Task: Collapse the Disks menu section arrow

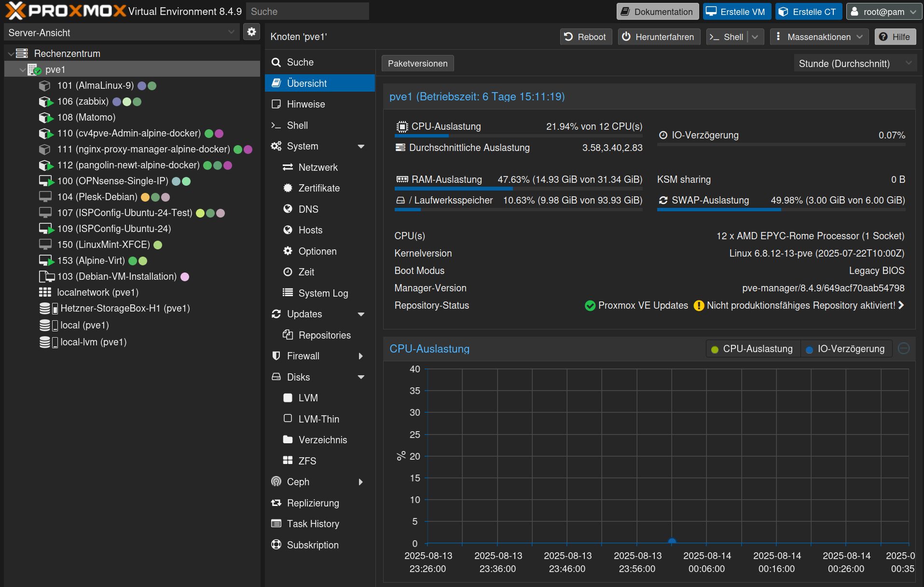Action: (x=361, y=377)
